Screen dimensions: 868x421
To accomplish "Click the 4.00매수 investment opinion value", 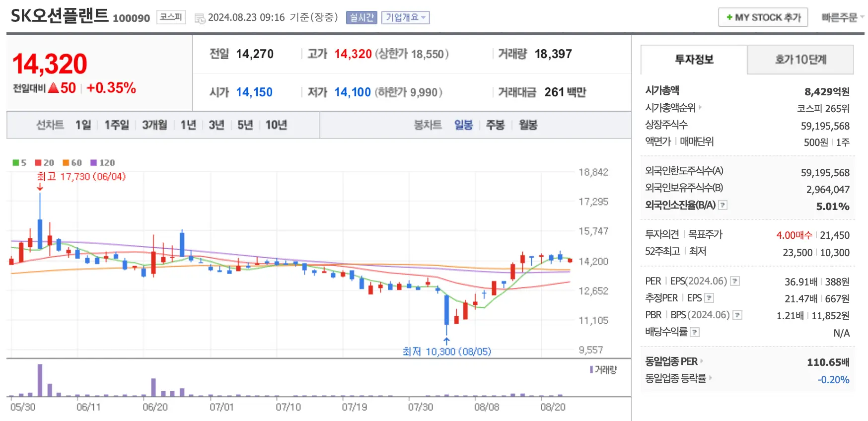I will [794, 235].
